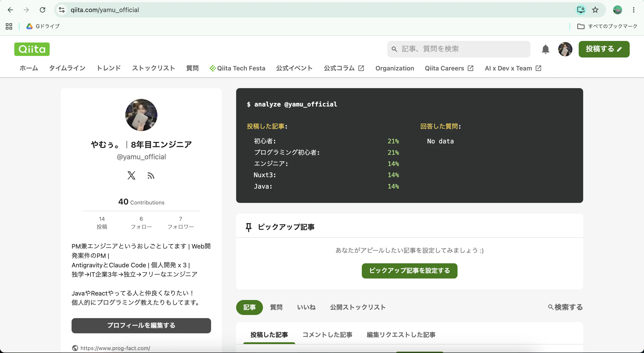Open 質問 in the top navigation

192,68
